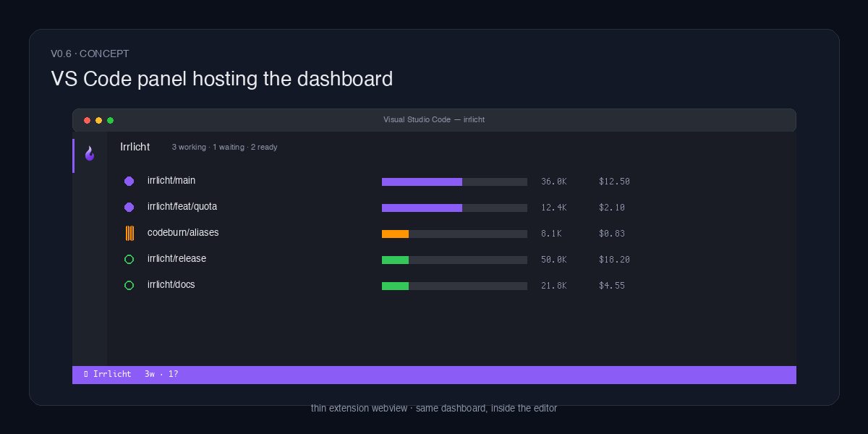Screen dimensions: 868x434
Task: Click the $18.20 cost value
Action: pos(614,260)
